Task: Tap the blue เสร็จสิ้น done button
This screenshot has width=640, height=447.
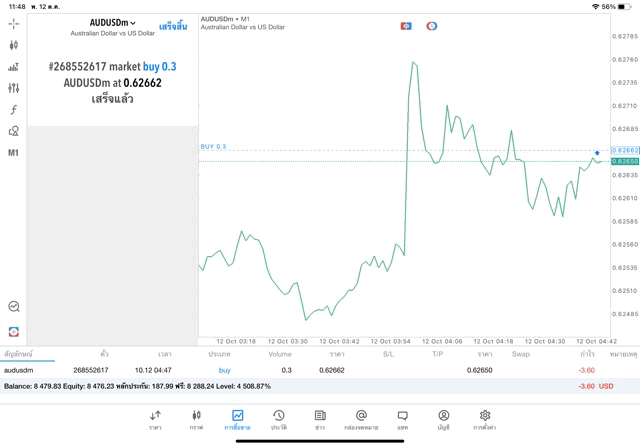Action: click(173, 27)
